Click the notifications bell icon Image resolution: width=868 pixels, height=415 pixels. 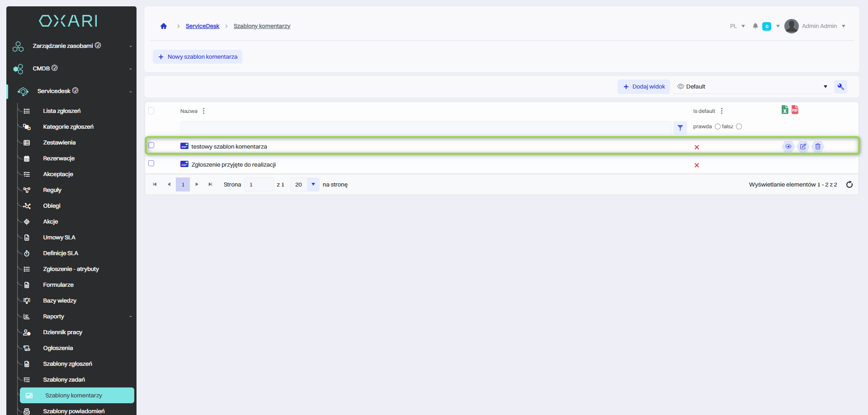click(x=755, y=26)
